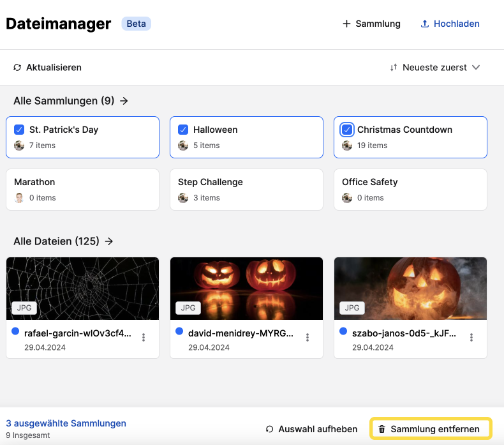Click the 9 Insgesamt text

click(28, 435)
